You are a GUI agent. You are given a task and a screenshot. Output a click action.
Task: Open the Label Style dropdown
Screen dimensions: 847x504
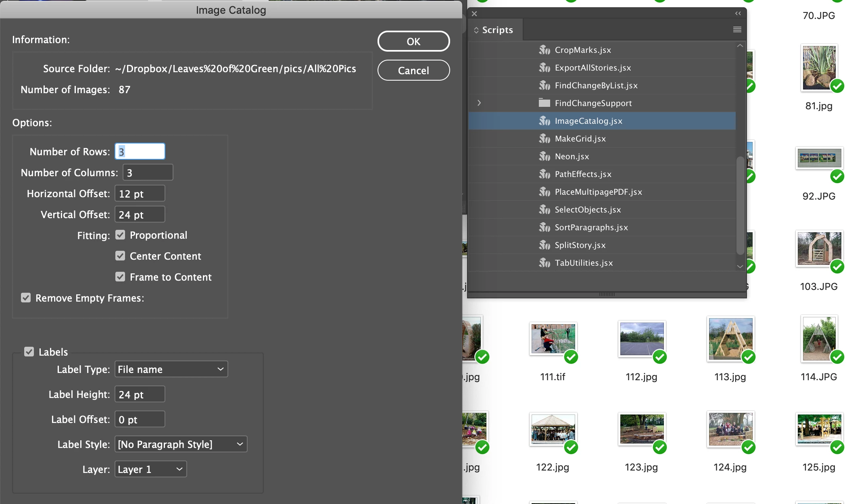click(181, 444)
